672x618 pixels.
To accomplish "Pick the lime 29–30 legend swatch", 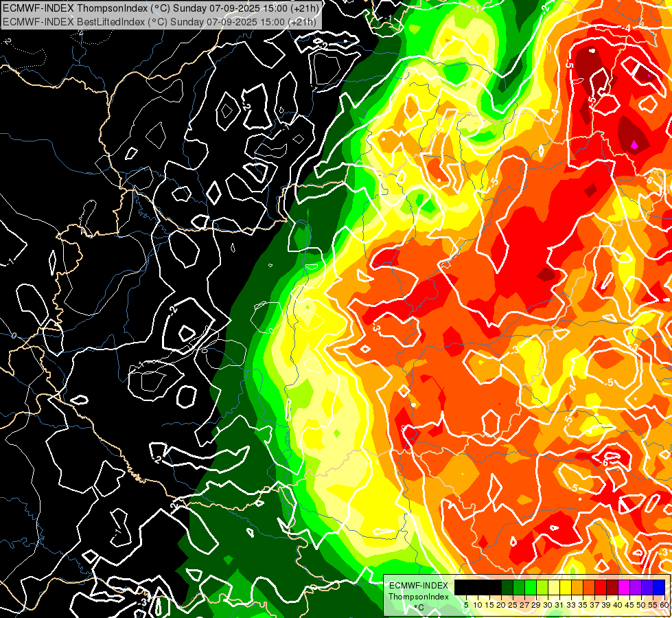I will 542,587.
